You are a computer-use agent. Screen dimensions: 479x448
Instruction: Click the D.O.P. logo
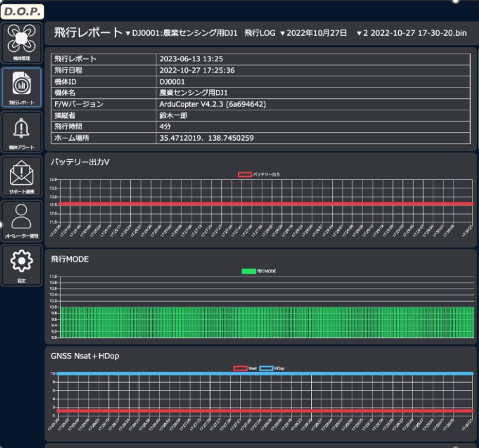[x=22, y=11]
